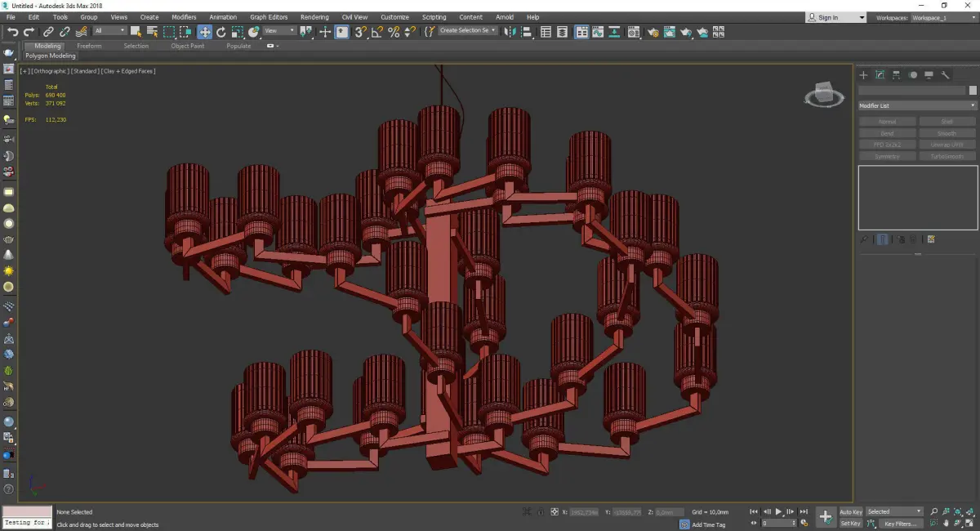Image resolution: width=980 pixels, height=531 pixels.
Task: Click the Bind to Space Warp icon
Action: [x=81, y=32]
